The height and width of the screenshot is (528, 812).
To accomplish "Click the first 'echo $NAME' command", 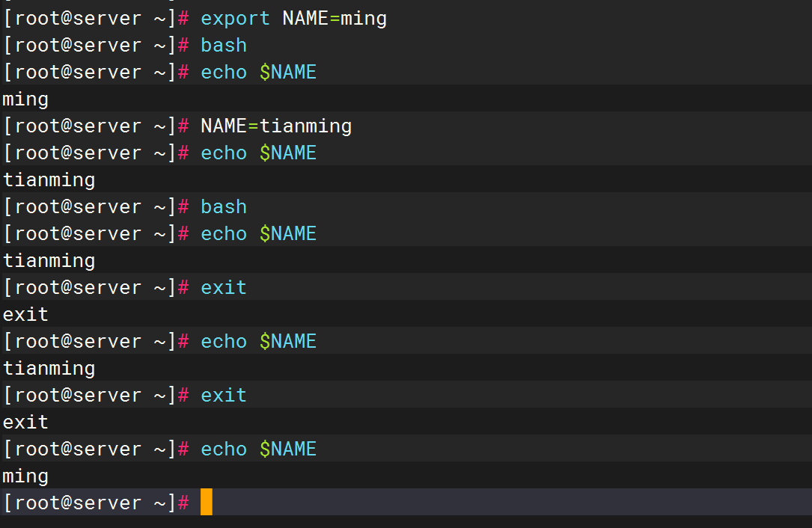I will coord(258,72).
